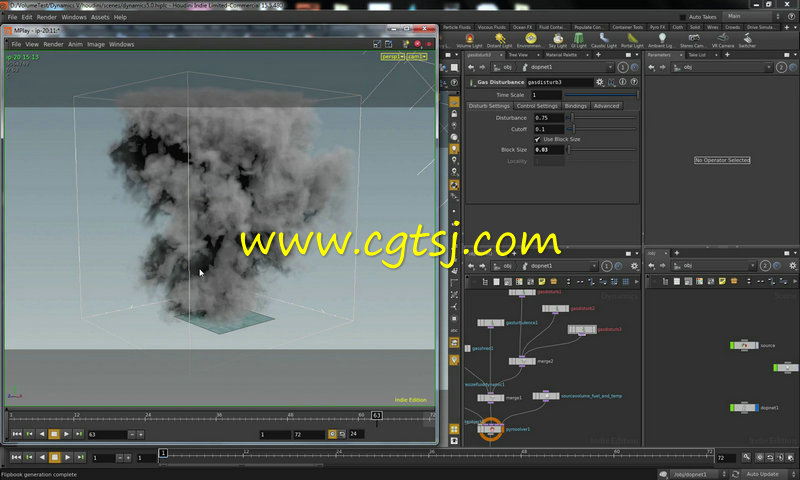
Task: Open the persp1 viewport dropdown
Action: tap(393, 57)
